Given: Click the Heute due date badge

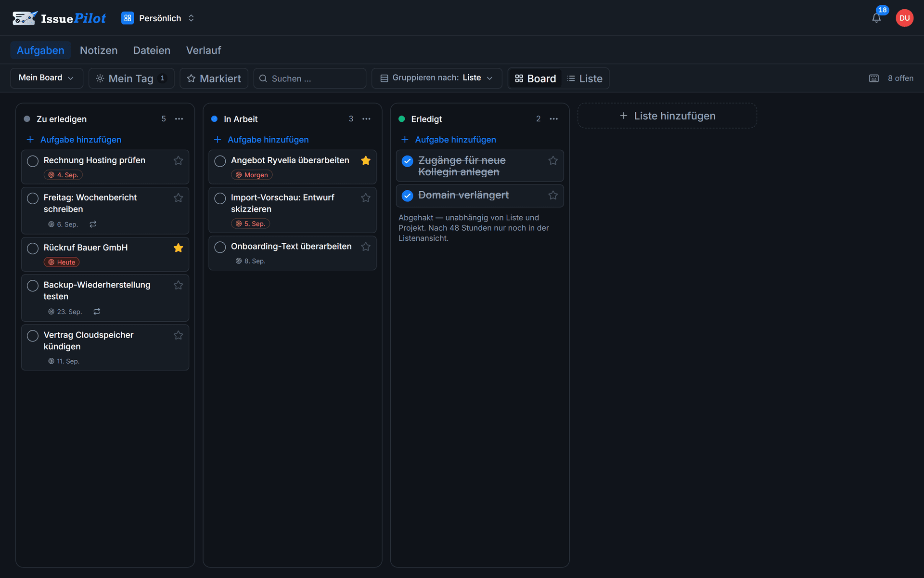Looking at the screenshot, I should pos(62,263).
